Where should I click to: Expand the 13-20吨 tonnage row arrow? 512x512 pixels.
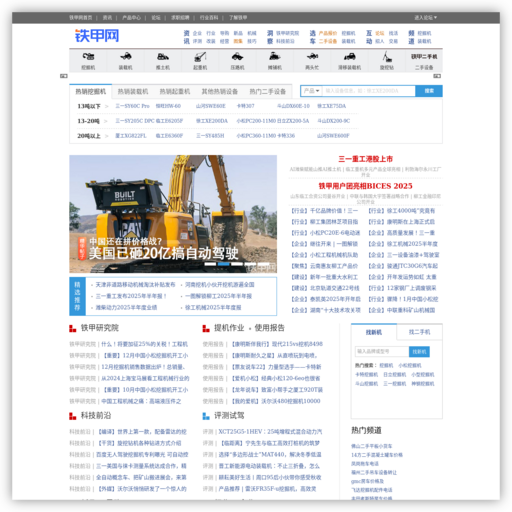click(x=106, y=121)
